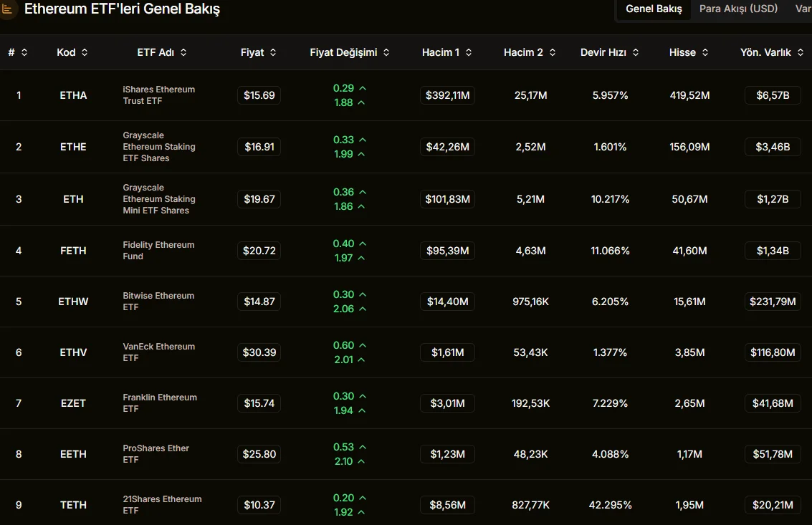Click Fidelity Ethereum Fund name

158,251
